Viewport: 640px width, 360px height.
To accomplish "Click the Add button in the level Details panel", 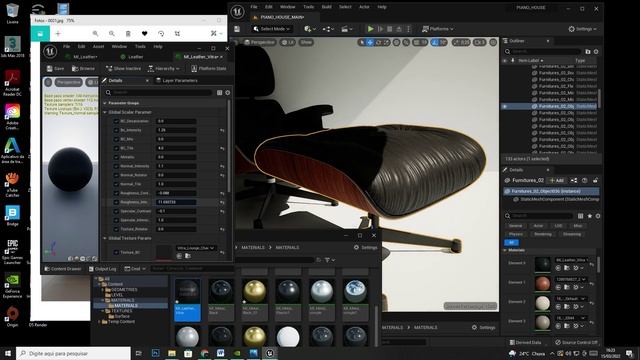I will coord(557,180).
